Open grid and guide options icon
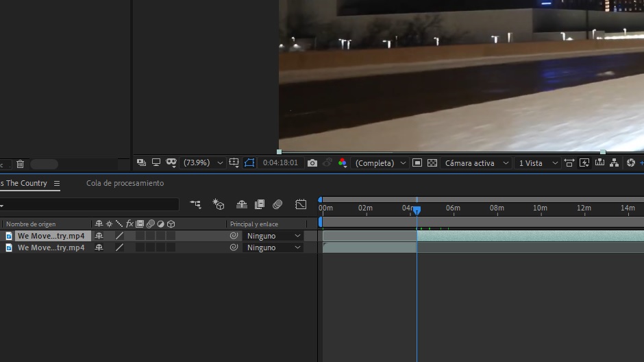Image resolution: width=644 pixels, height=362 pixels. [234, 162]
